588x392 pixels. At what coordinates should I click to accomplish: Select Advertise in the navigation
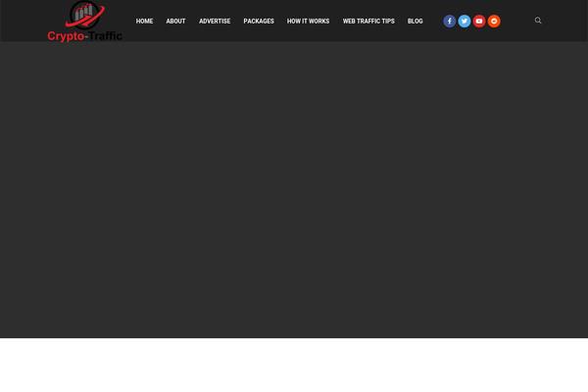(215, 21)
